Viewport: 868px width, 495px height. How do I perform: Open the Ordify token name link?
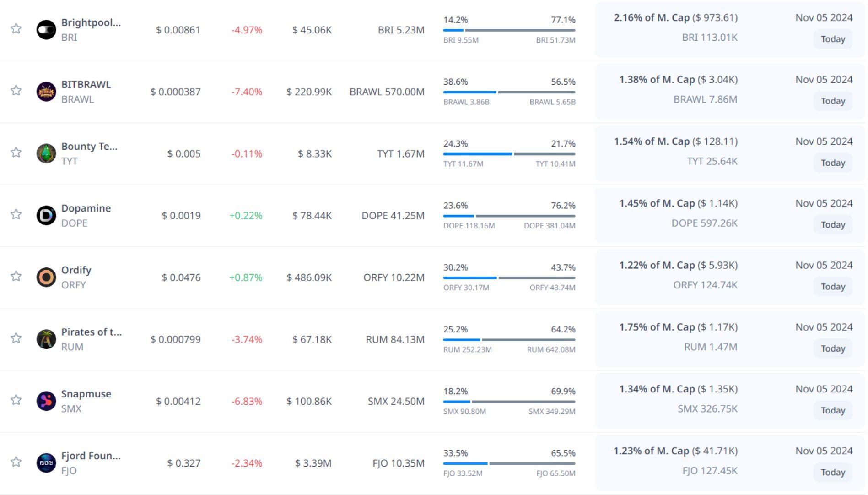click(76, 270)
